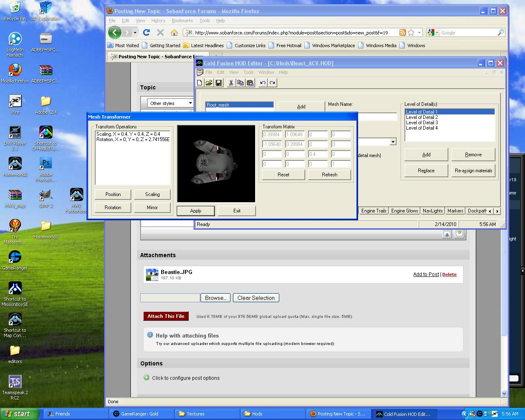Click the Mirror button in Mesh Transformer

[152, 208]
